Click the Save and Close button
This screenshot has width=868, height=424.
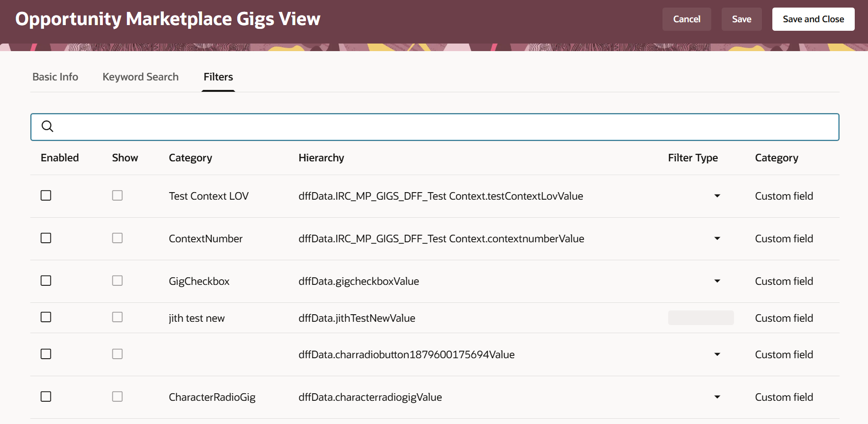813,19
